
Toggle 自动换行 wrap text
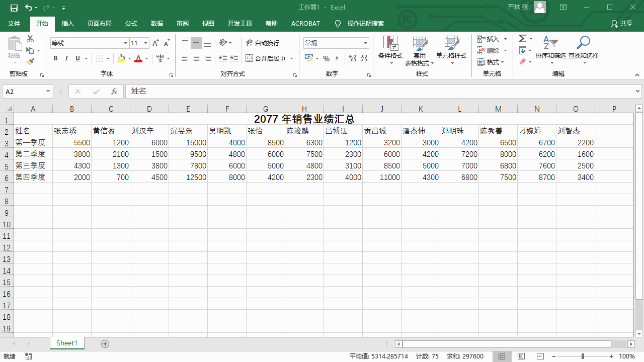tap(263, 43)
